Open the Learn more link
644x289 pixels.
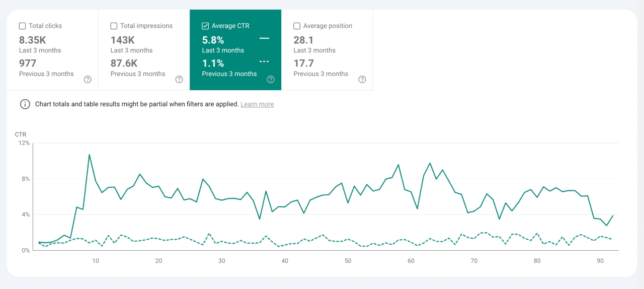point(257,104)
